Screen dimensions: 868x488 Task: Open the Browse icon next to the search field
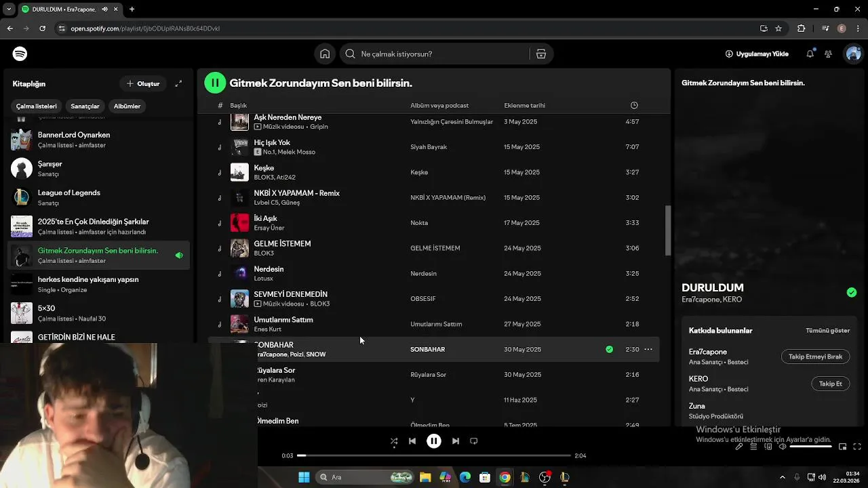tap(541, 54)
